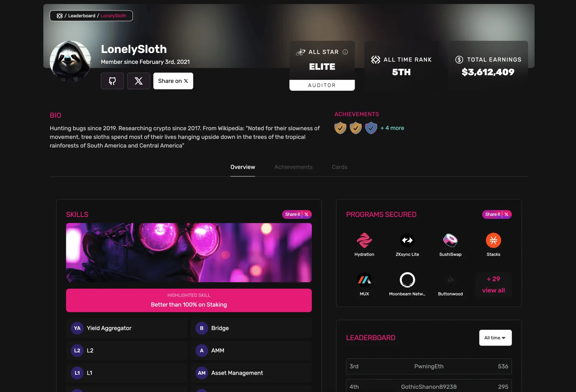Select the first gold achievement badge
Viewport: 576px width, 392px height.
click(x=340, y=128)
